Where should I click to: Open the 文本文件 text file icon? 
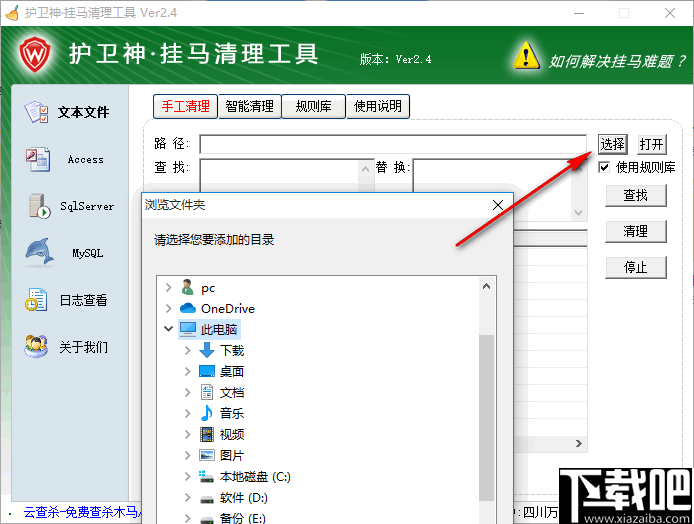[37, 112]
